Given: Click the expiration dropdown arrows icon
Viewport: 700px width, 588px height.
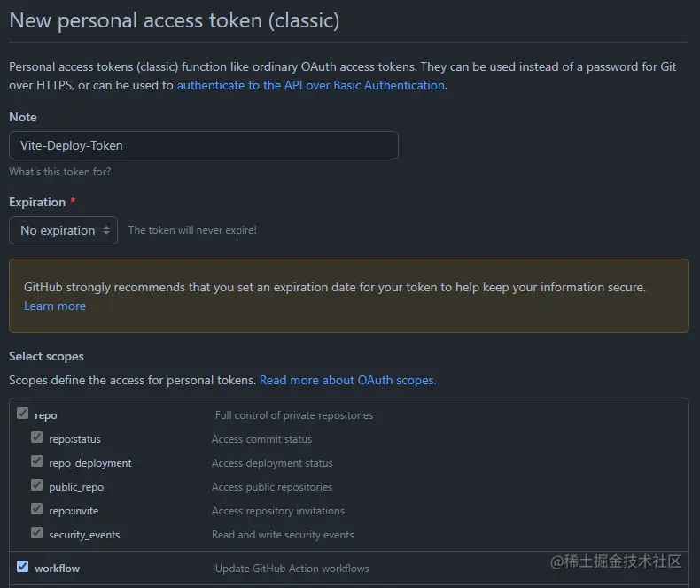Looking at the screenshot, I should click(106, 230).
